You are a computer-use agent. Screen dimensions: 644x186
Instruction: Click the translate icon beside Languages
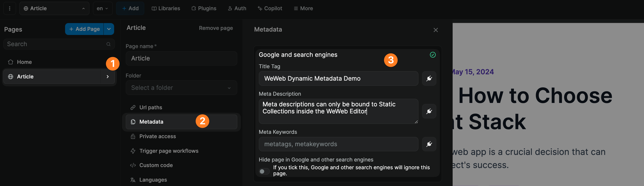(133, 180)
